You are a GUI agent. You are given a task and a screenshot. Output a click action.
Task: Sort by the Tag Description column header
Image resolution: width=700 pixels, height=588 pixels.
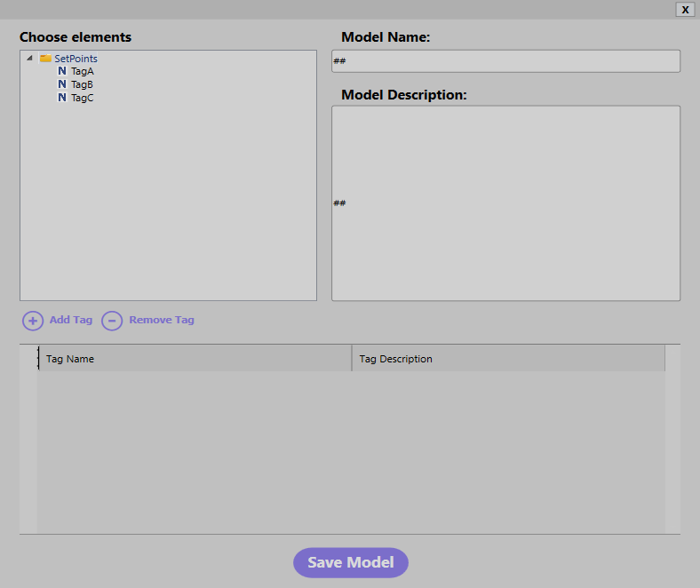pyautogui.click(x=507, y=359)
